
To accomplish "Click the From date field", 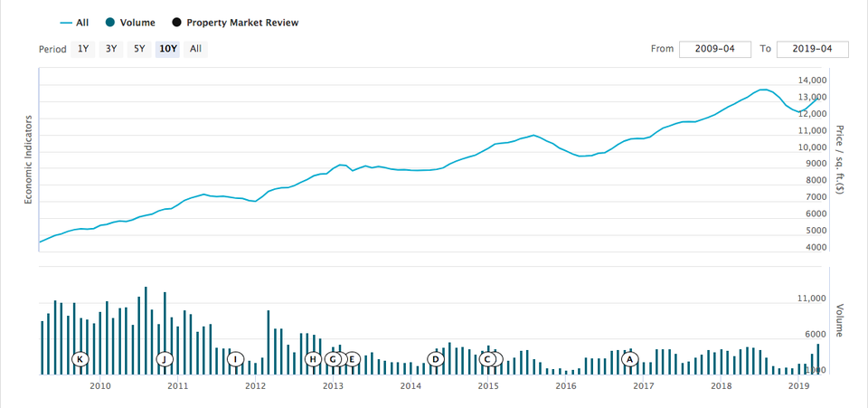I will (714, 49).
